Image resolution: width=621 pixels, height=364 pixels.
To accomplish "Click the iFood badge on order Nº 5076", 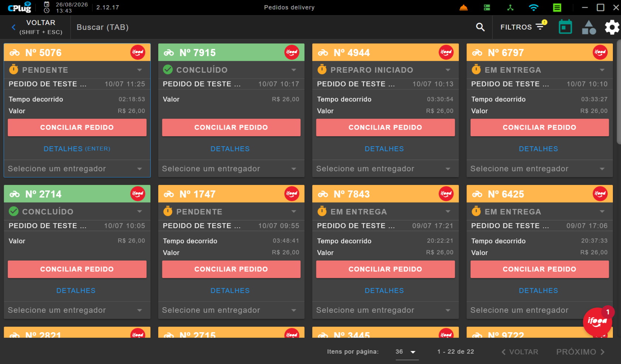I will pyautogui.click(x=138, y=52).
